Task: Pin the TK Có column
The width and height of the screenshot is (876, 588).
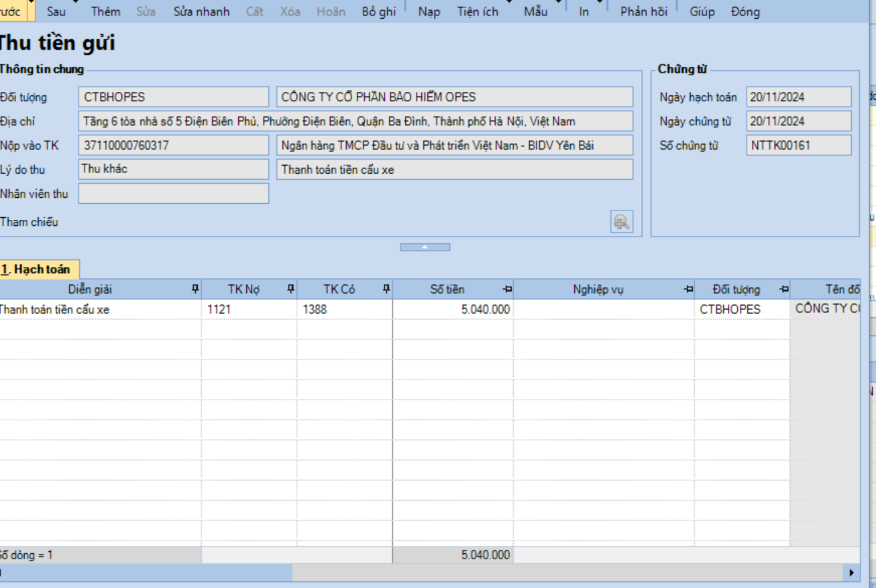Action: point(386,289)
